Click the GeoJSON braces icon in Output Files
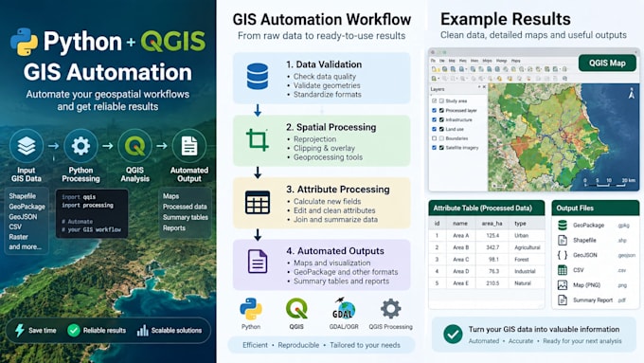This screenshot has width=644, height=363. pyautogui.click(x=563, y=255)
